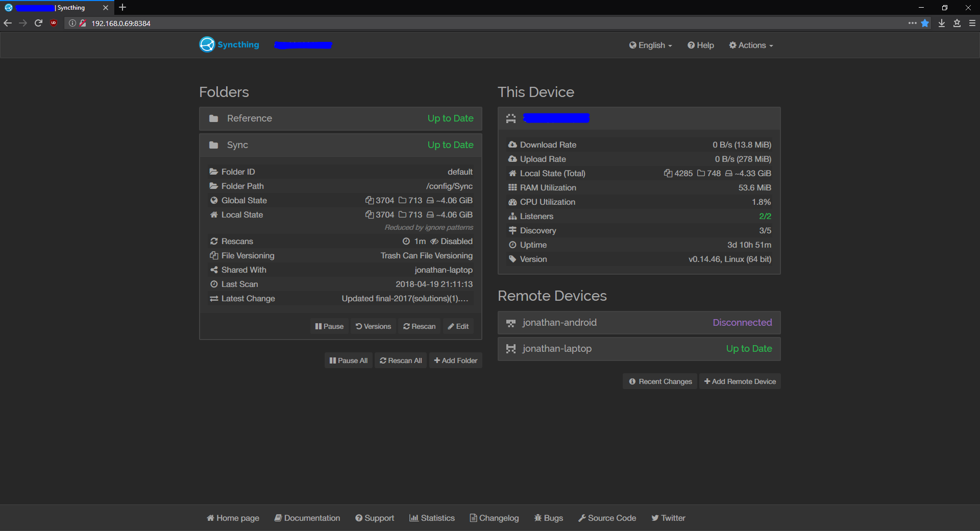Open the Actions dropdown menu

pos(751,45)
